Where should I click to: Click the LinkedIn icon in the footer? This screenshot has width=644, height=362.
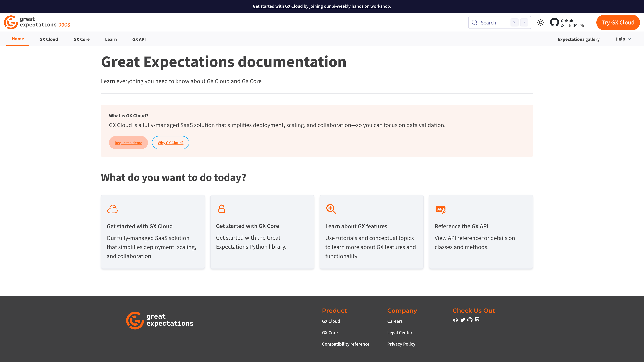[x=477, y=320]
